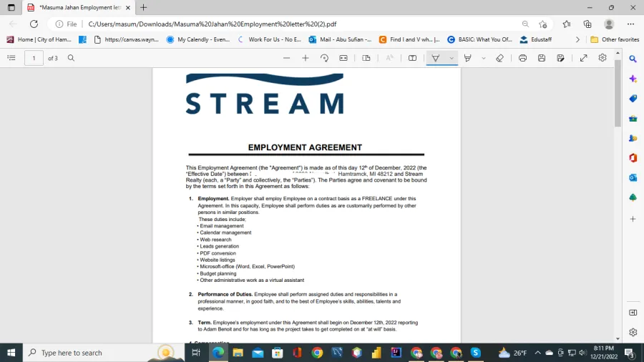Zoom indicator magnifier in the address bar
The image size is (644, 362).
click(x=525, y=24)
